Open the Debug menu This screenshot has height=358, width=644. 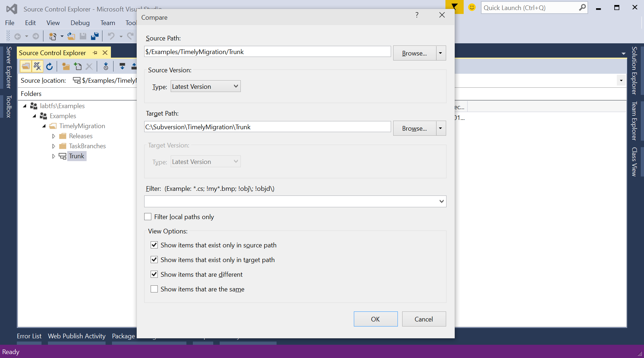click(x=80, y=23)
